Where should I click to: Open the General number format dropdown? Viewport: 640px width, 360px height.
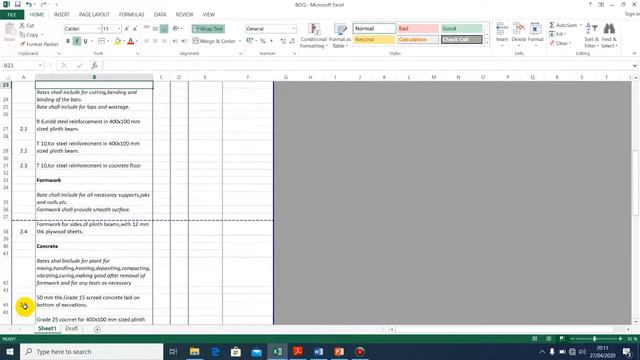[x=293, y=29]
